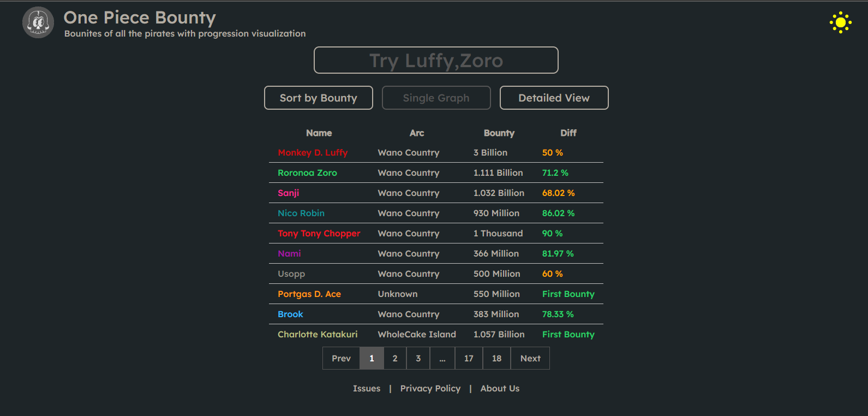The image size is (868, 416).
Task: Click the WholeCake Island arc cell
Action: coord(417,335)
